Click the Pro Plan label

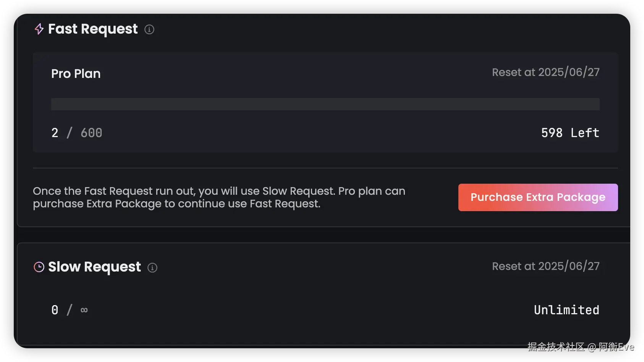(x=76, y=74)
